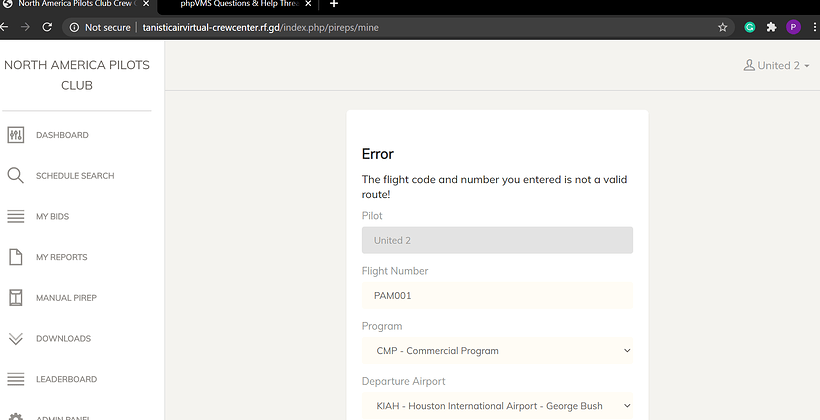Bookmark this page with star icon

click(x=722, y=27)
